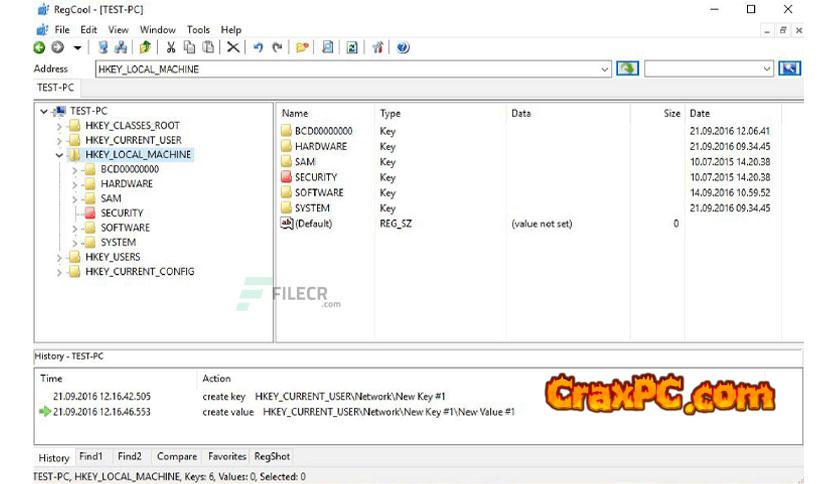Switch to the Compare tab
Screen dimensions: 836x484
coord(177,457)
